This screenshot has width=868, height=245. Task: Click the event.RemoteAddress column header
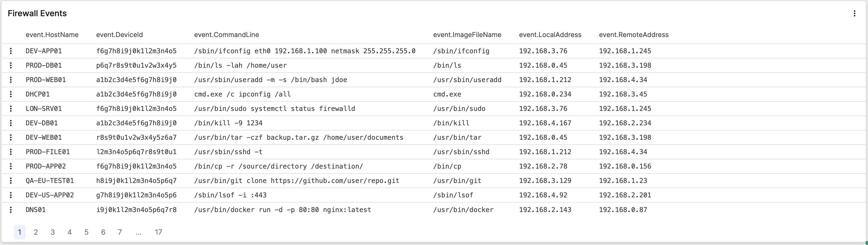[634, 35]
